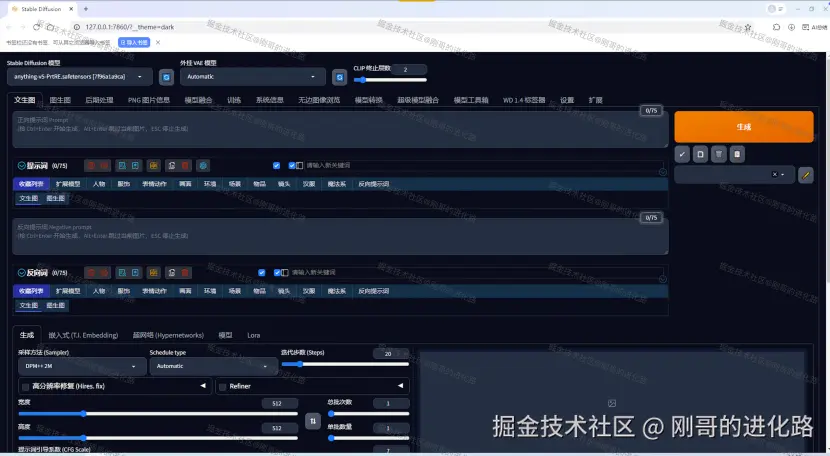Clear selected styles with the x button

(774, 174)
